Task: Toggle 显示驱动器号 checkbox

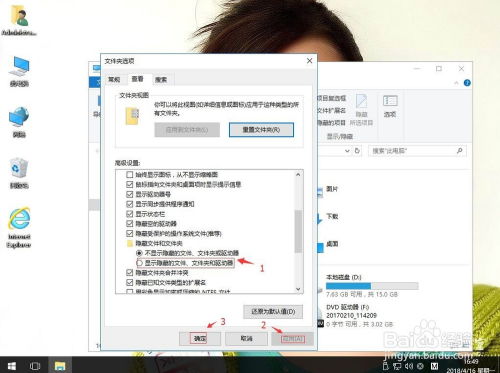Action: (130, 194)
